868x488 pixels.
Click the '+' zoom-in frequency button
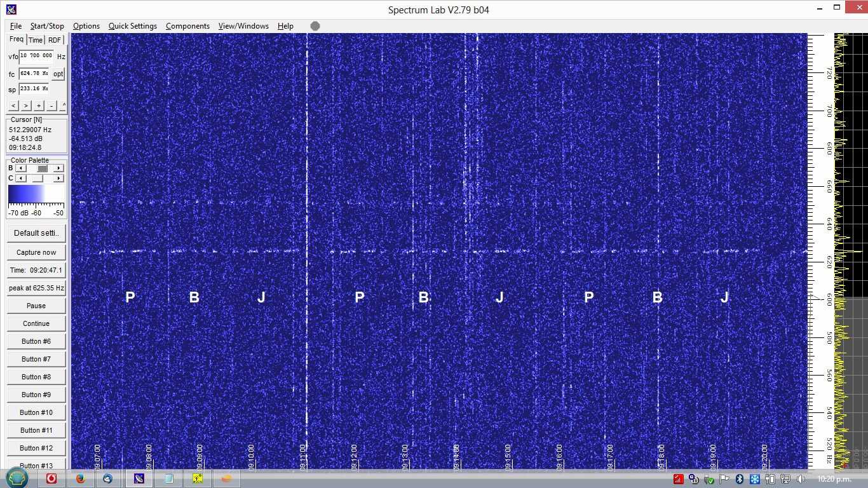pyautogui.click(x=39, y=105)
